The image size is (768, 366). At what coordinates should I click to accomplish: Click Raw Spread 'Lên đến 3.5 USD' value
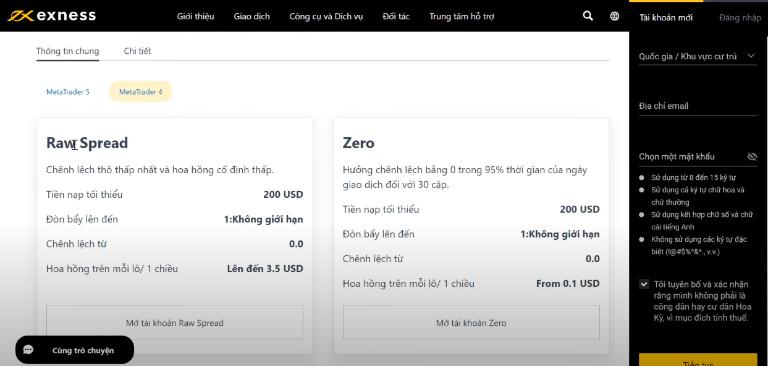coord(265,269)
